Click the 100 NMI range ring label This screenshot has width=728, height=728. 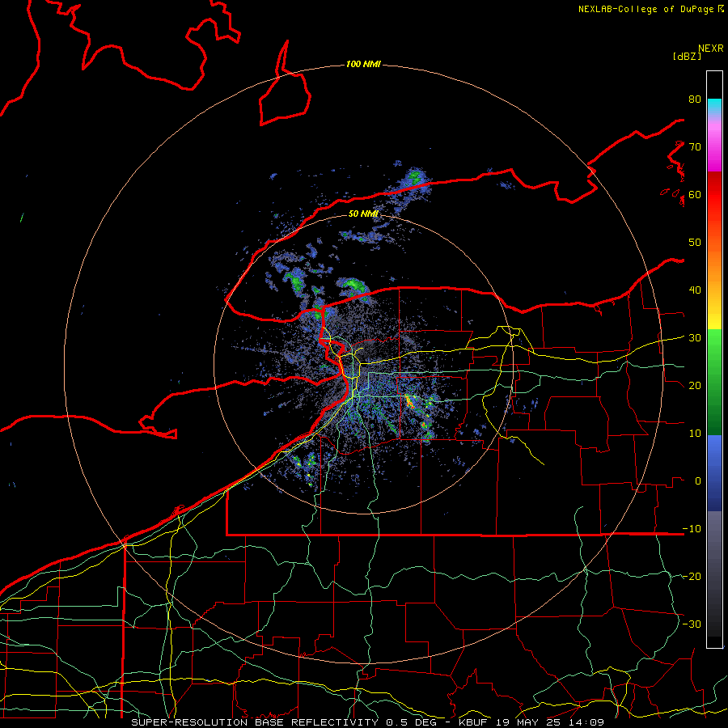[x=363, y=64]
